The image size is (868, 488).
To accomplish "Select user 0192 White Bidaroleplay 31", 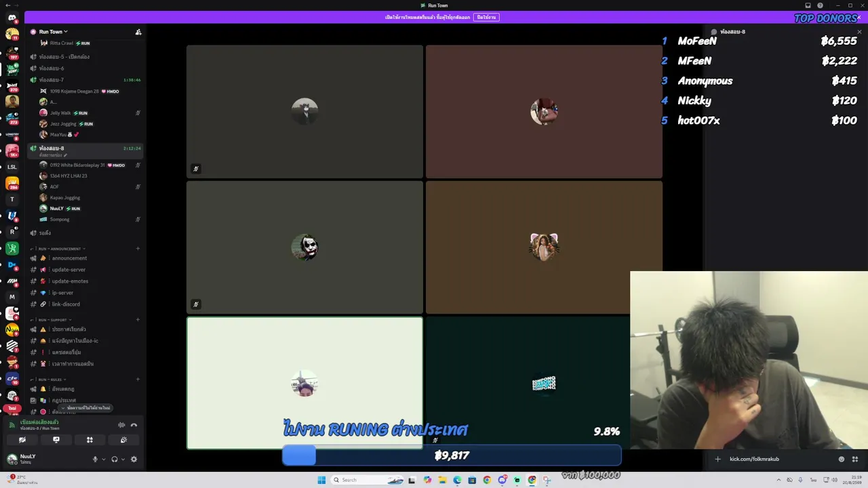I will 90,165.
